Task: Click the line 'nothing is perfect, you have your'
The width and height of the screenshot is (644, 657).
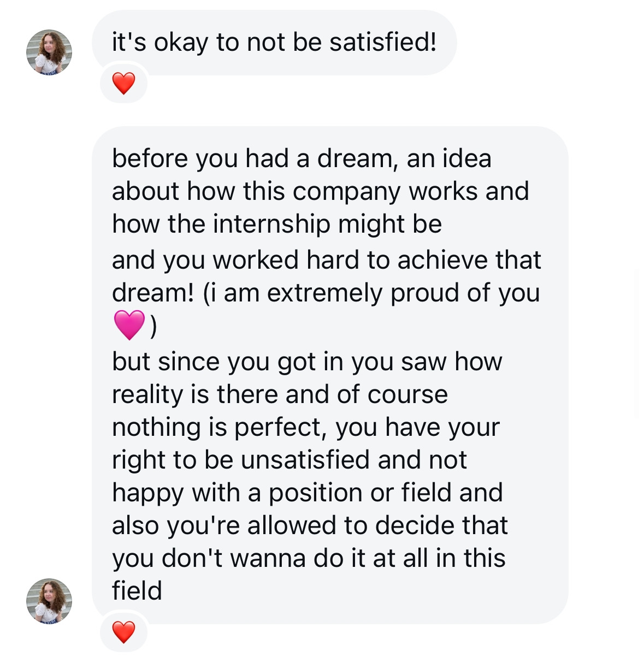Action: click(x=305, y=427)
